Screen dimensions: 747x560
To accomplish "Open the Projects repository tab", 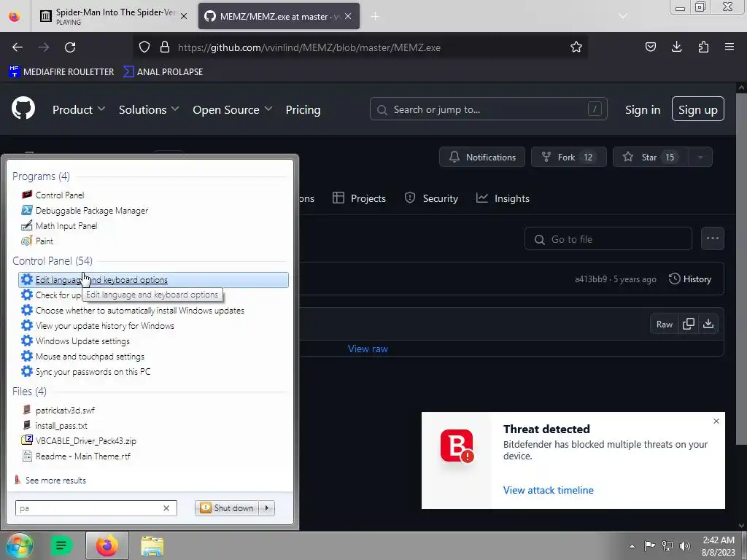I will point(359,198).
